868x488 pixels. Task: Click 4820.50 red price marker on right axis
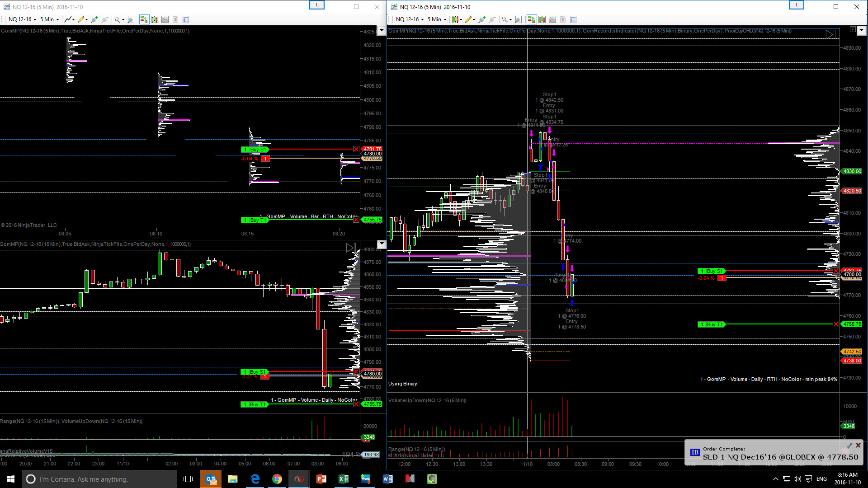(x=852, y=191)
